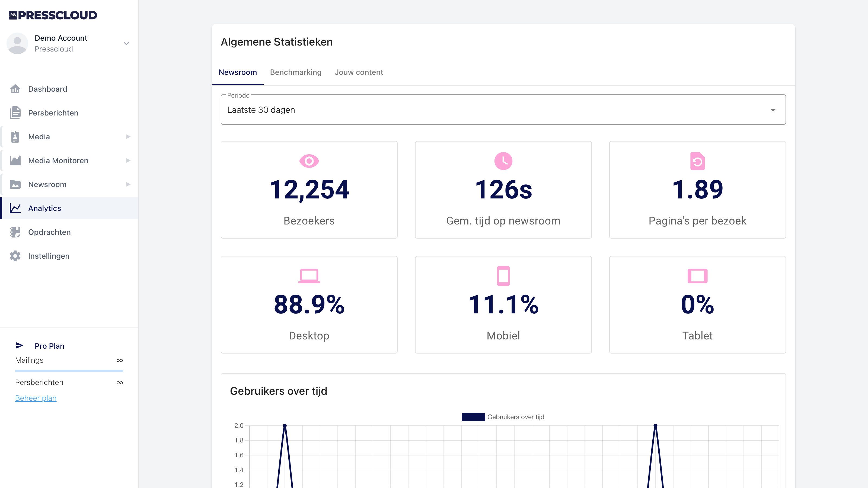Click the Analytics line-graph icon
The image size is (868, 488).
tap(15, 208)
